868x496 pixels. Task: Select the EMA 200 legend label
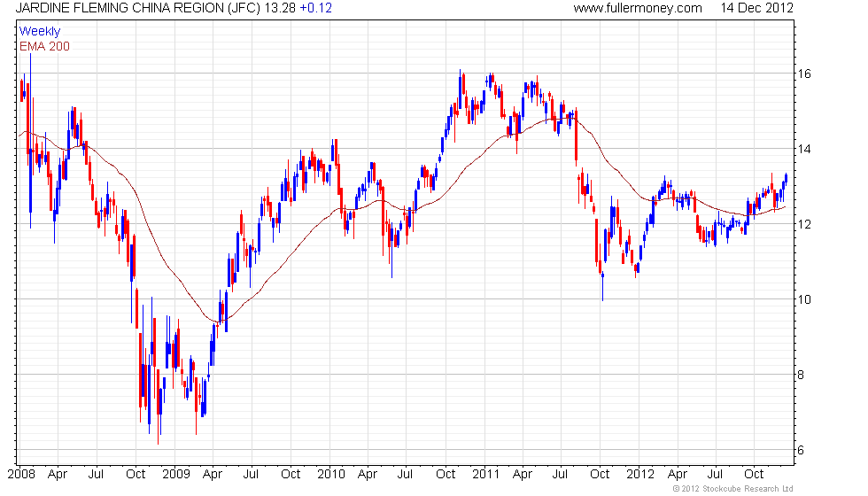tap(44, 46)
